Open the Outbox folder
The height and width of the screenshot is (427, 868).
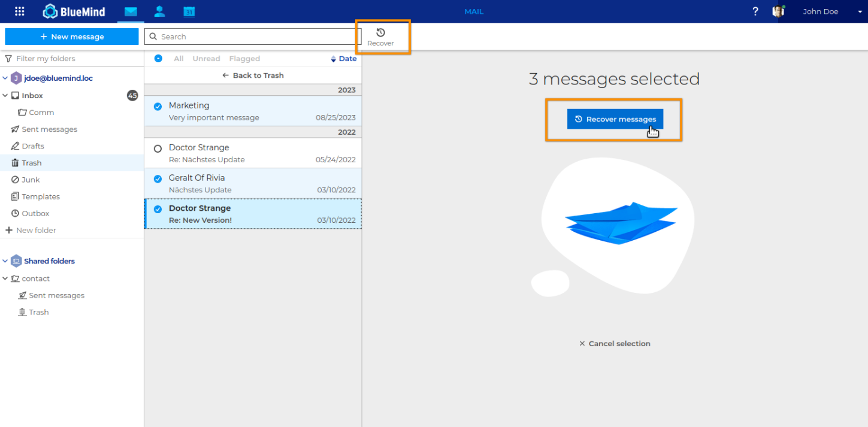coord(35,213)
